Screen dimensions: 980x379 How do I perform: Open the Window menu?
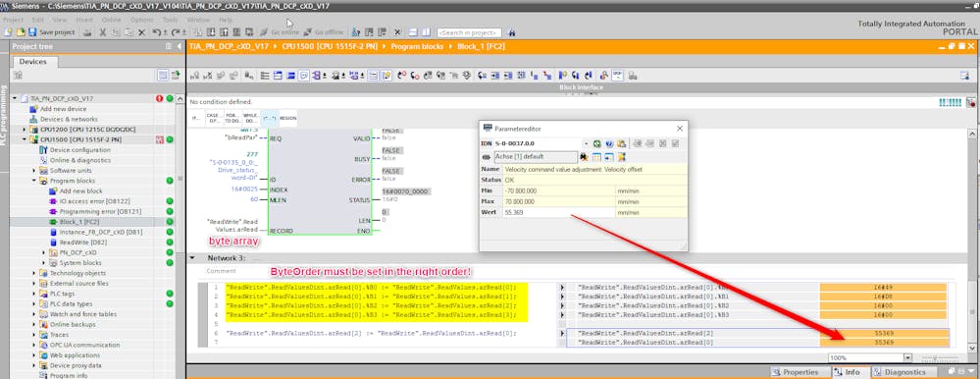click(x=198, y=20)
